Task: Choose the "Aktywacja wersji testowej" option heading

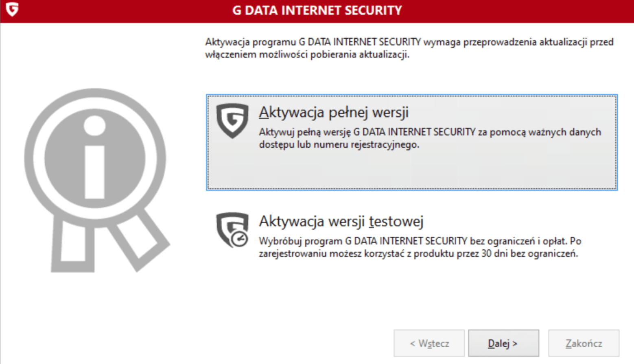Action: [341, 221]
